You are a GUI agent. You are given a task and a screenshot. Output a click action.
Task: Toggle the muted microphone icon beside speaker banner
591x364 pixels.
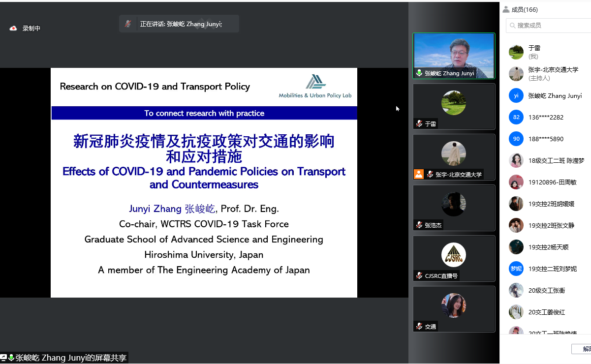(x=128, y=24)
